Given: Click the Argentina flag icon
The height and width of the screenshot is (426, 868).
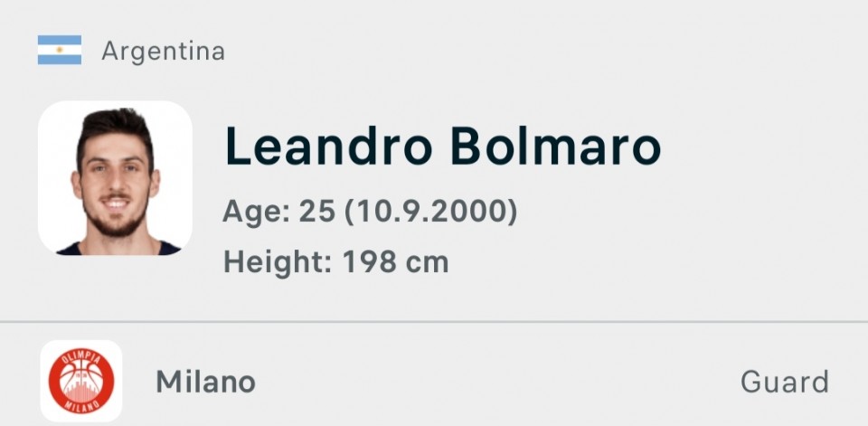Looking at the screenshot, I should pos(60,51).
